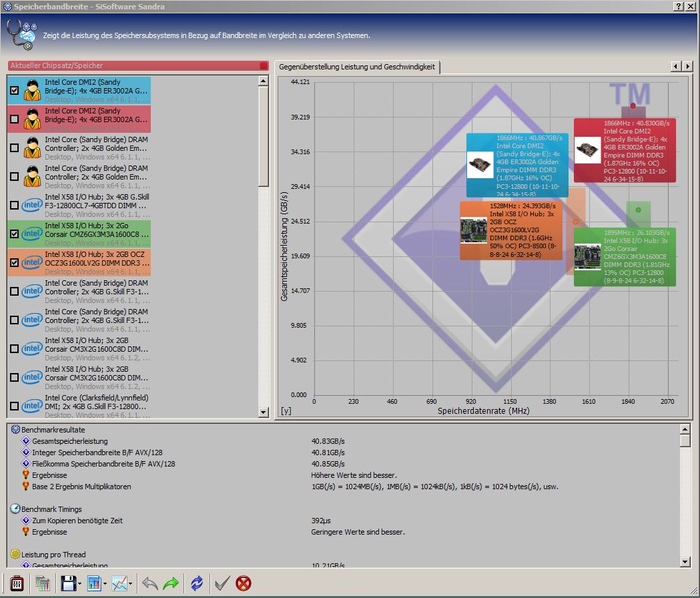
Task: Click the 40.85GB/s Fließkomma bandwidth value
Action: [x=328, y=464]
